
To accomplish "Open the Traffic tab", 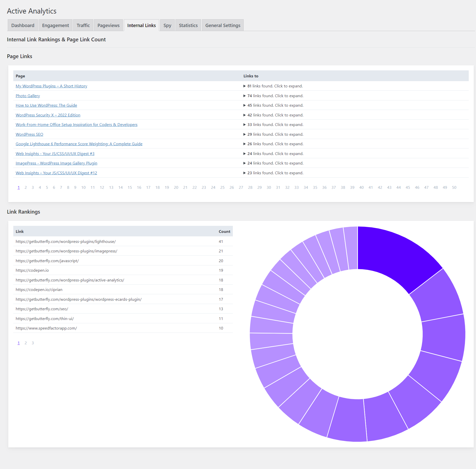I will click(x=83, y=25).
